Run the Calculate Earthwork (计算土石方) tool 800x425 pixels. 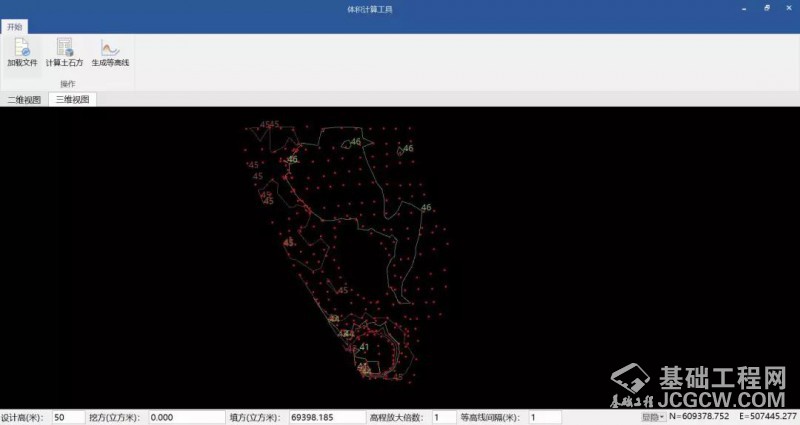click(x=65, y=52)
